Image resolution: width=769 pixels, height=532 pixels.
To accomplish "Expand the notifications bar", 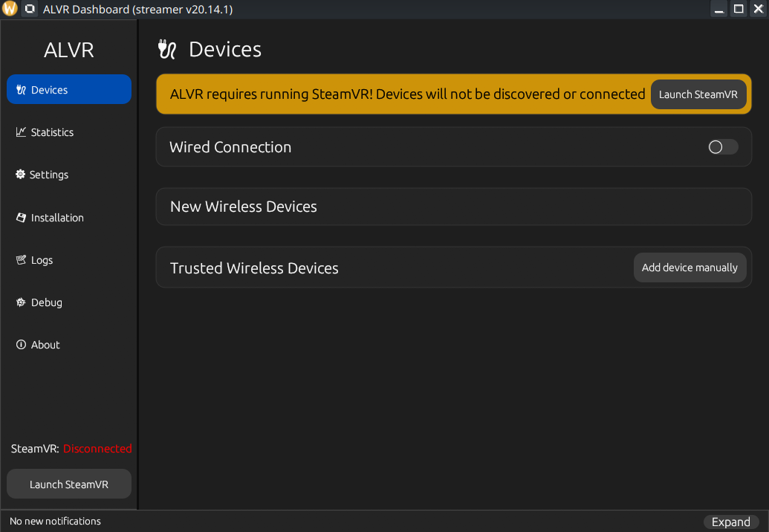I will [731, 522].
